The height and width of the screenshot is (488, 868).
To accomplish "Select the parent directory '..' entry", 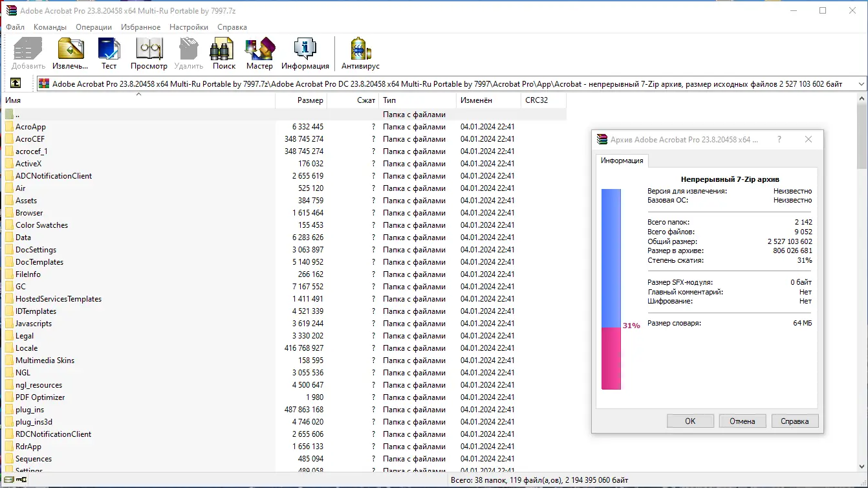I will click(285, 115).
